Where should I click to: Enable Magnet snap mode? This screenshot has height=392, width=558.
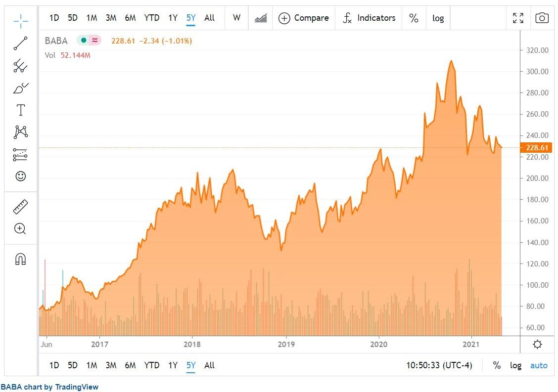coord(20,259)
